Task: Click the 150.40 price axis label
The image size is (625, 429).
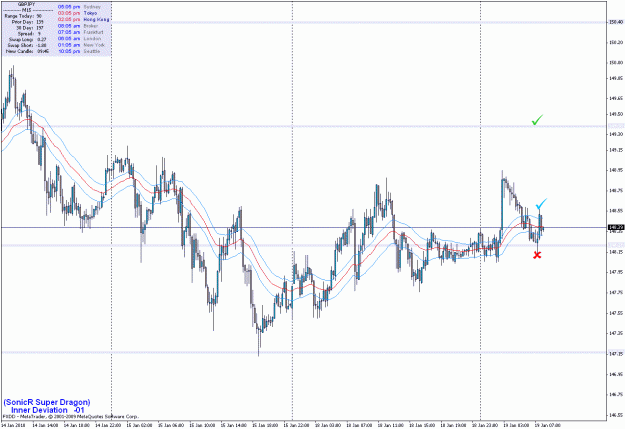Action: (616, 22)
